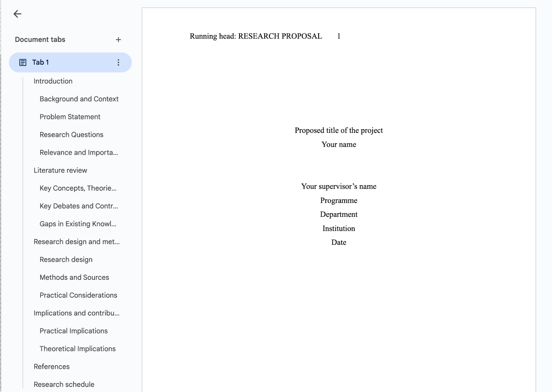Add a new document tab with the plus icon
Image resolution: width=552 pixels, height=392 pixels.
pyautogui.click(x=118, y=39)
